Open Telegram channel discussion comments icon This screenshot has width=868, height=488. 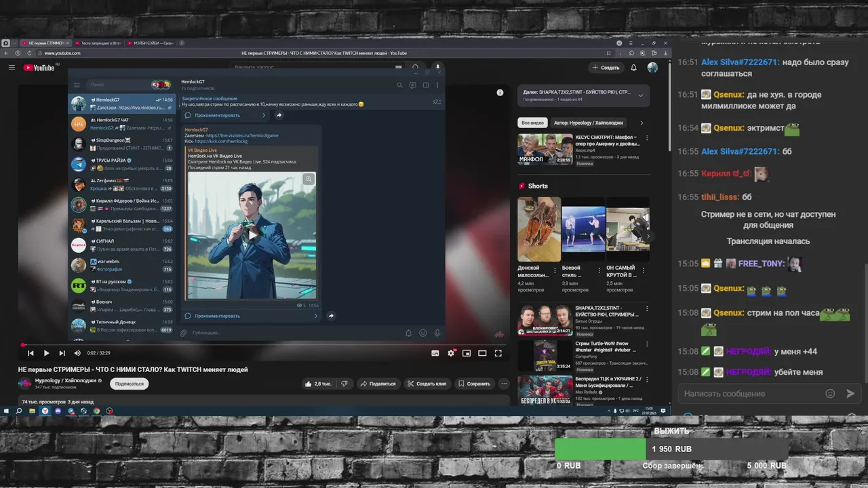coord(412,85)
